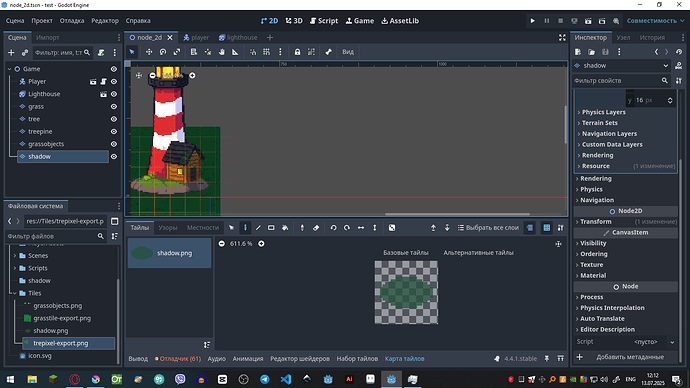Image resolution: width=690 pixels, height=388 pixels.
Task: Hide the grass node via eye icon
Action: 114,106
